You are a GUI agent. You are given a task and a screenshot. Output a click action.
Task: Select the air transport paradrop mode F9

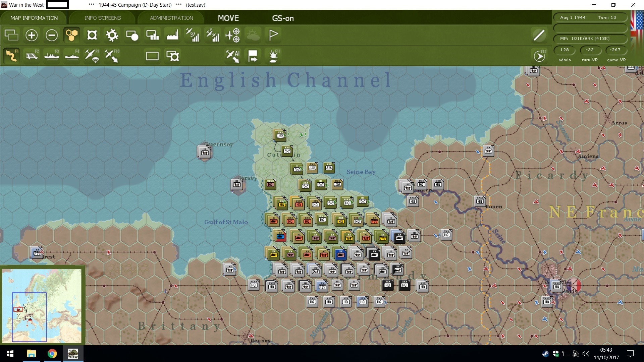[92, 56]
